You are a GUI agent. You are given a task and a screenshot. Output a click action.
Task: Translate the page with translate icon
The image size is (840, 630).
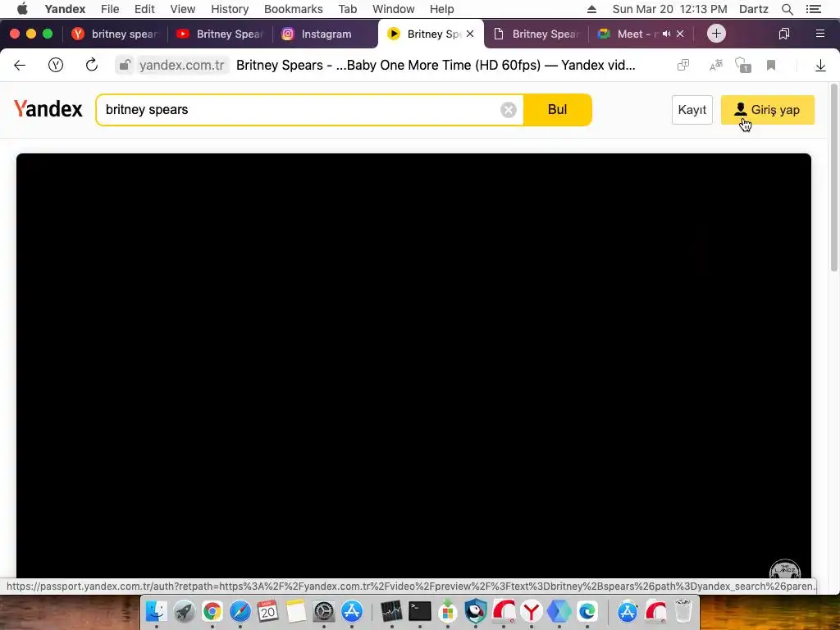[715, 66]
